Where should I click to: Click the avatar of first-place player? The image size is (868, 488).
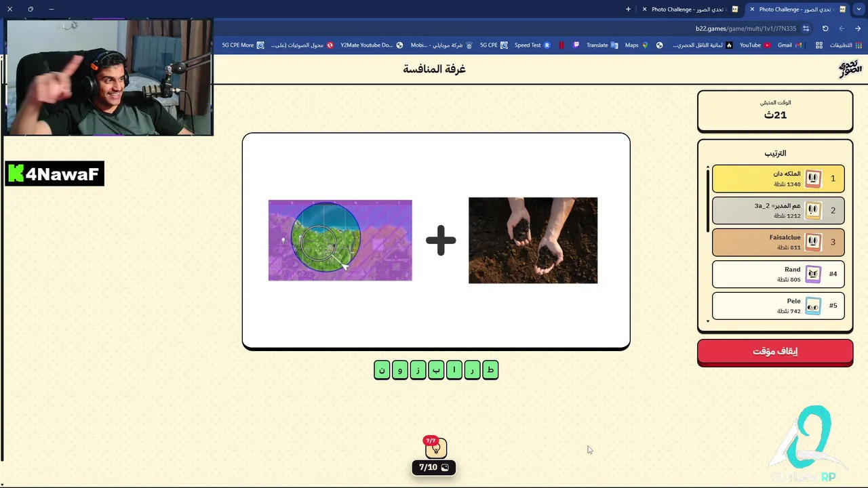tap(813, 179)
